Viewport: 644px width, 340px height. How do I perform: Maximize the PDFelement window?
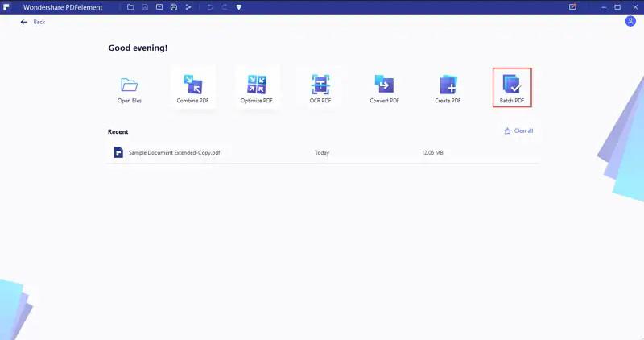pyautogui.click(x=617, y=7)
